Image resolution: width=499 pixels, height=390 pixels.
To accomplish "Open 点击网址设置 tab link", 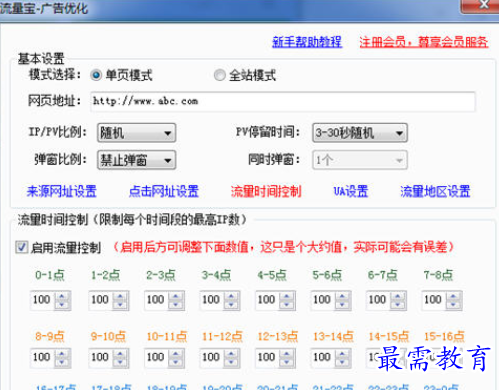I will [x=164, y=191].
